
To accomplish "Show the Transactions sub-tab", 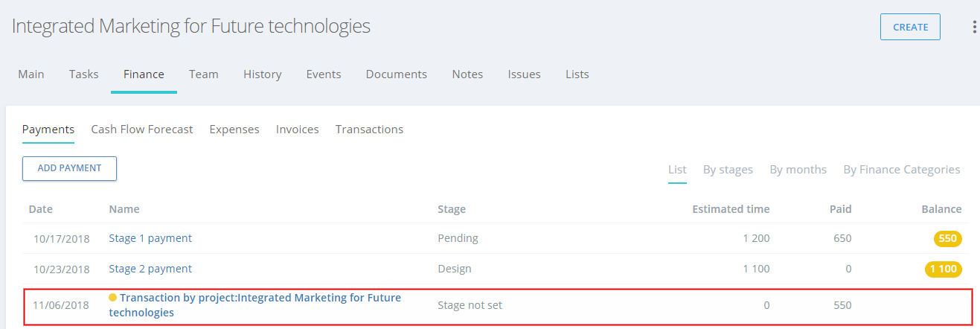I will (x=370, y=130).
